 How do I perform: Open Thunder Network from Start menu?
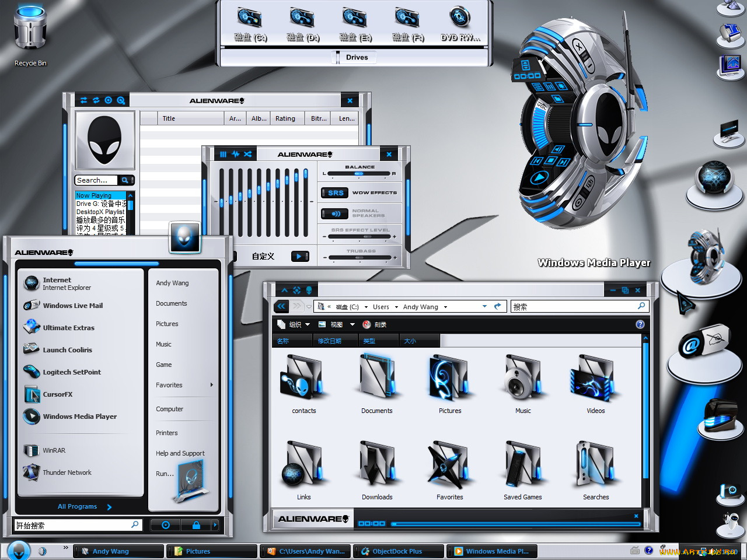81,473
